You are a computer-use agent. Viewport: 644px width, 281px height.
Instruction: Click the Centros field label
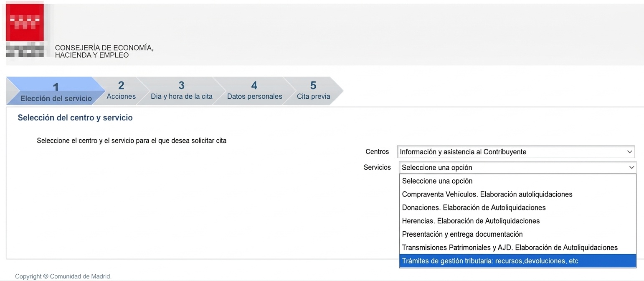point(377,152)
